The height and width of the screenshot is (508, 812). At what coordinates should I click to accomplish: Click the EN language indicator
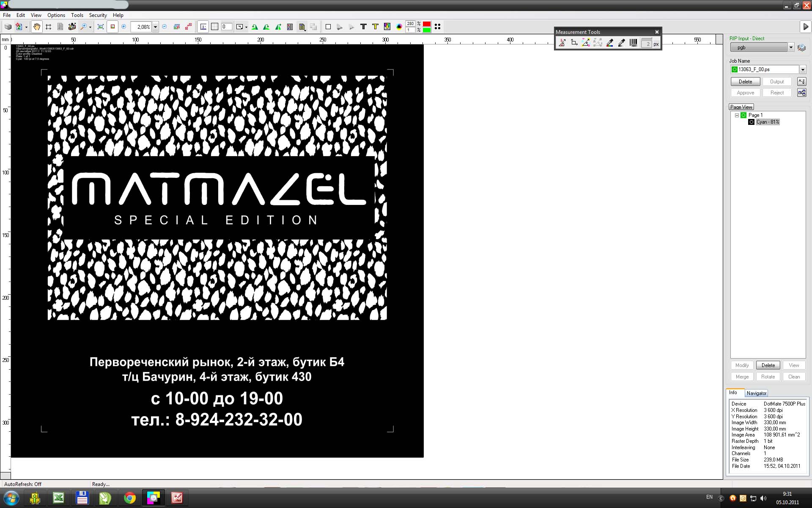pyautogui.click(x=709, y=497)
